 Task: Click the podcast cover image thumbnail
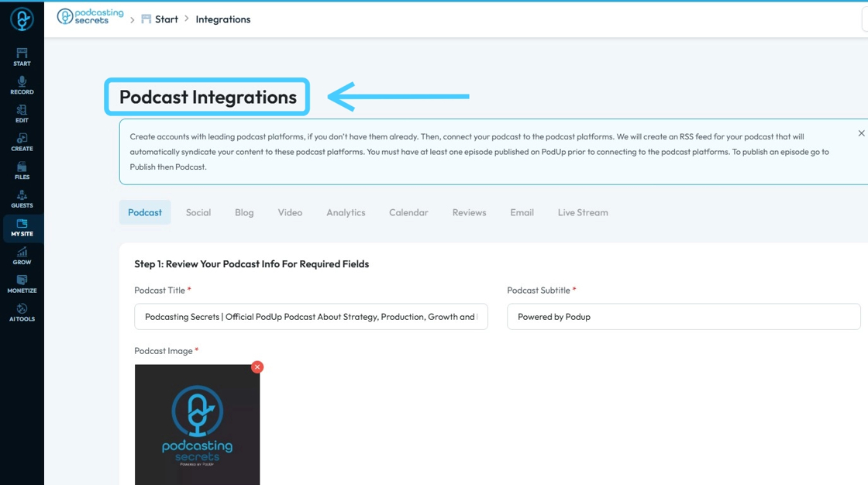click(x=197, y=425)
